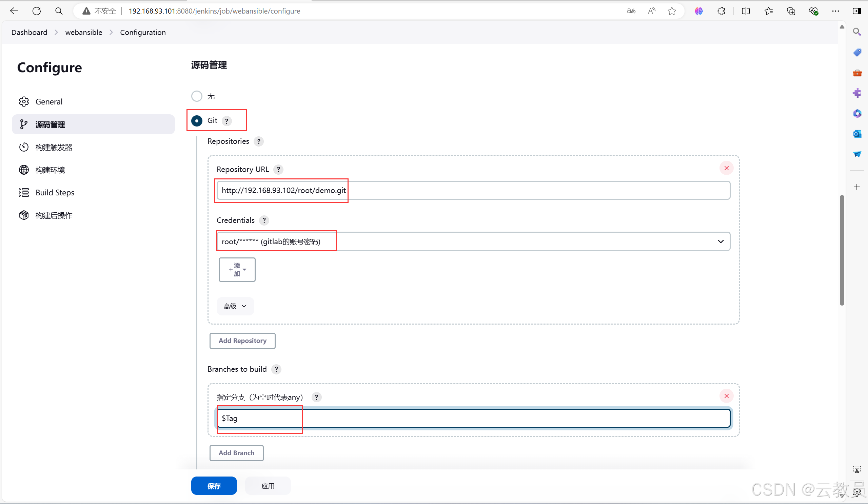
Task: Click the Configuration breadcrumb text
Action: pos(143,32)
